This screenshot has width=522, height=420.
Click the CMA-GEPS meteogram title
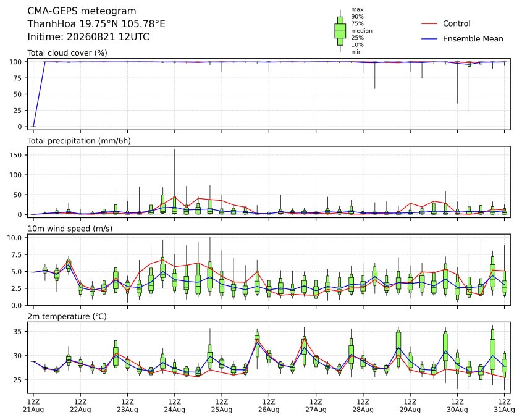point(82,11)
